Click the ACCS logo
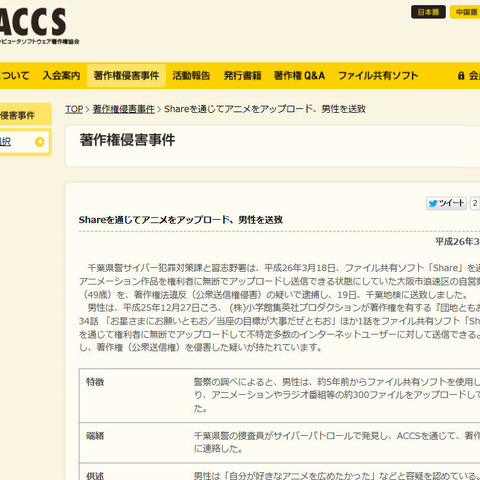This screenshot has width=480, height=480. pyautogui.click(x=36, y=26)
